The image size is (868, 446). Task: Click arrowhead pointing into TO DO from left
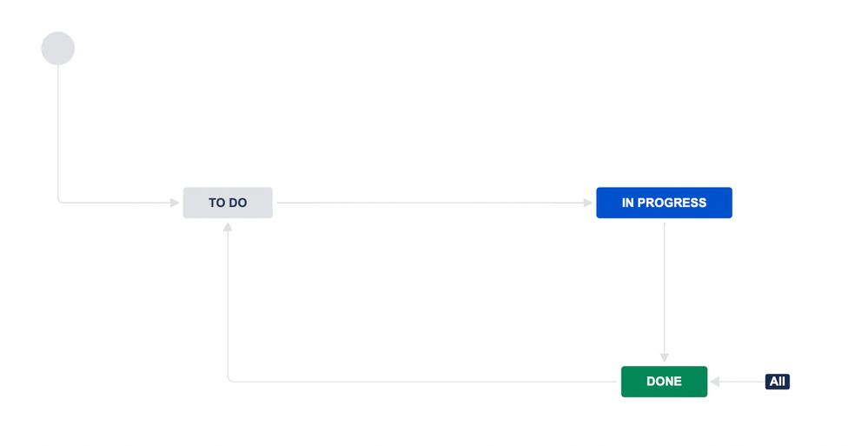175,203
